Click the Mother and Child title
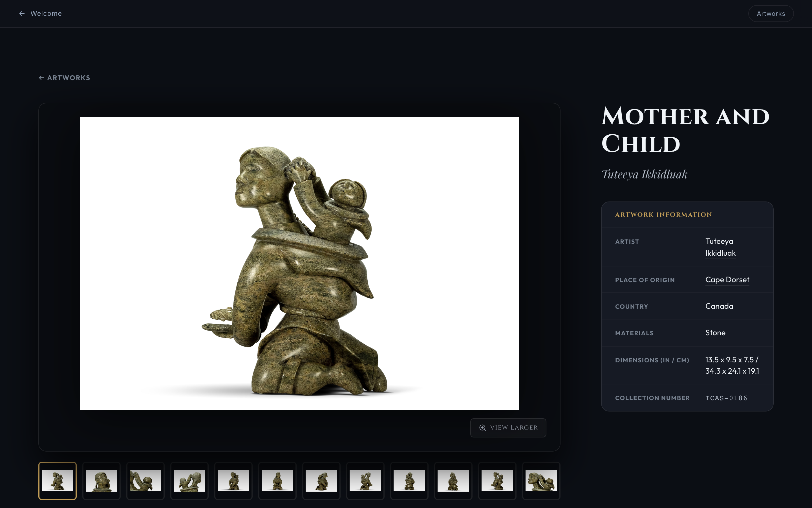 tap(685, 130)
